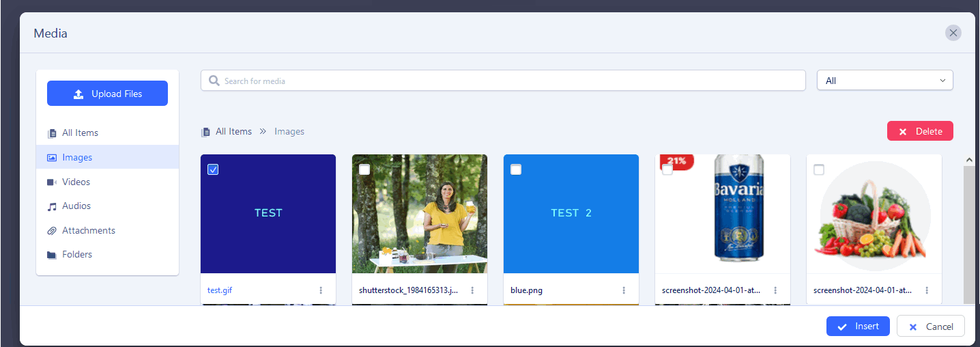Viewport: 980px width, 347px height.
Task: Select the vegetable basket thumbnail
Action: (874, 214)
